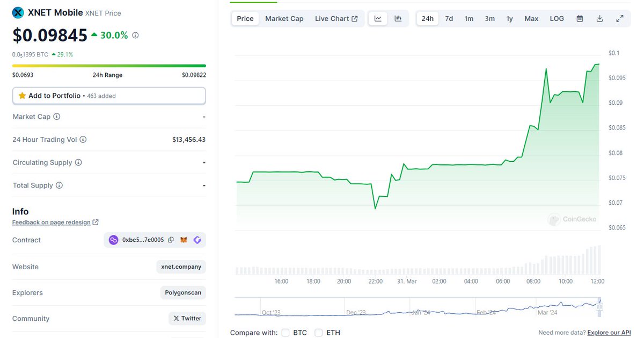
Task: Click the purple wallet icon next to MetaMask
Action: (x=197, y=240)
